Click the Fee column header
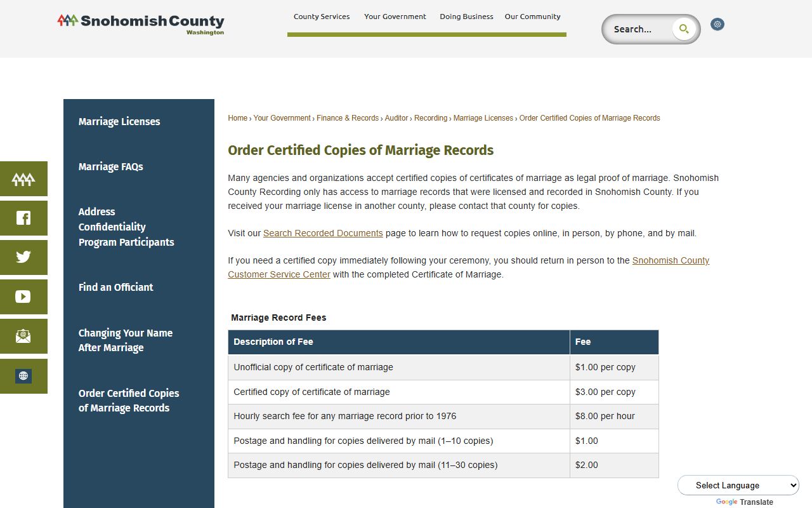The width and height of the screenshot is (812, 508). 614,342
